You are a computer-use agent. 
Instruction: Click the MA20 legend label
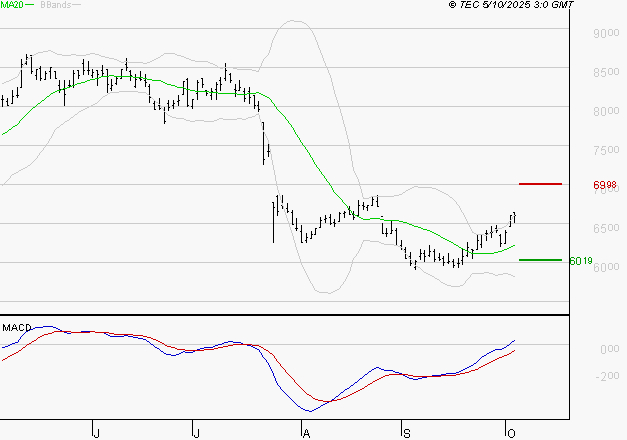13,6
